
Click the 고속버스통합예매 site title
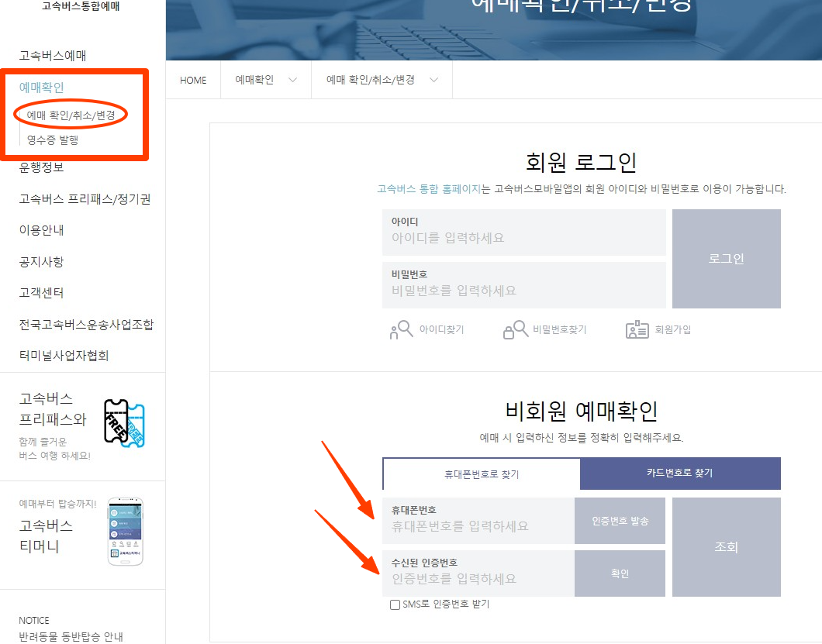tap(81, 6)
